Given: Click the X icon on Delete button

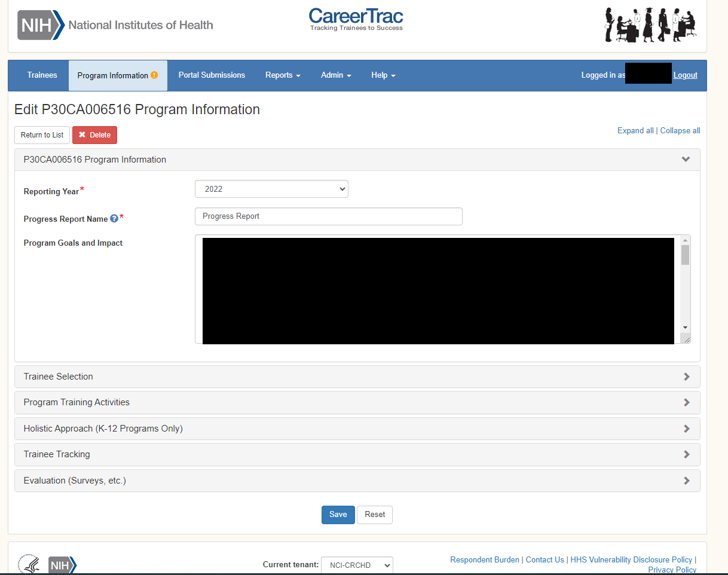Looking at the screenshot, I should [82, 135].
